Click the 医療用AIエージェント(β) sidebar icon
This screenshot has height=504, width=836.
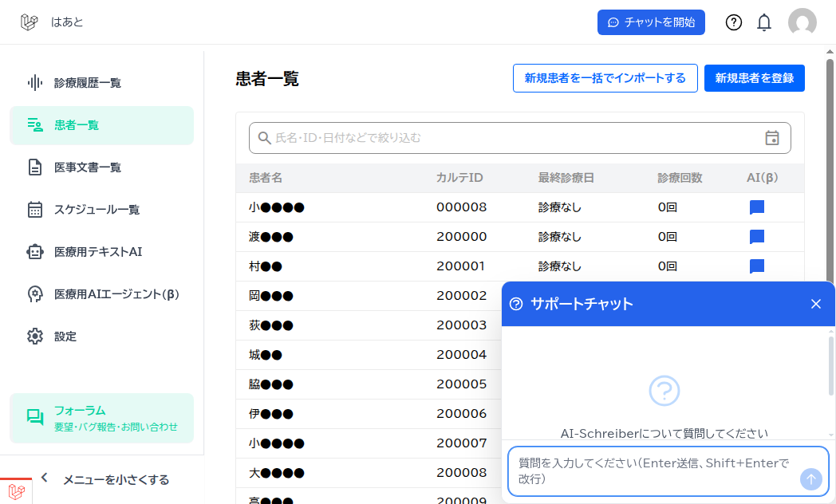click(x=34, y=293)
